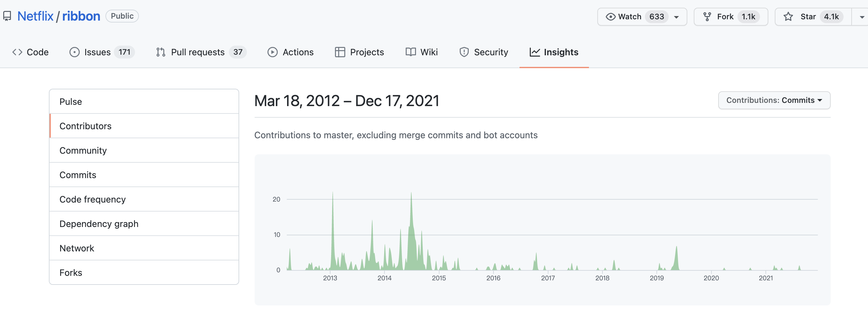Expand the Watch dropdown arrow
The width and height of the screenshot is (868, 317).
tap(676, 17)
